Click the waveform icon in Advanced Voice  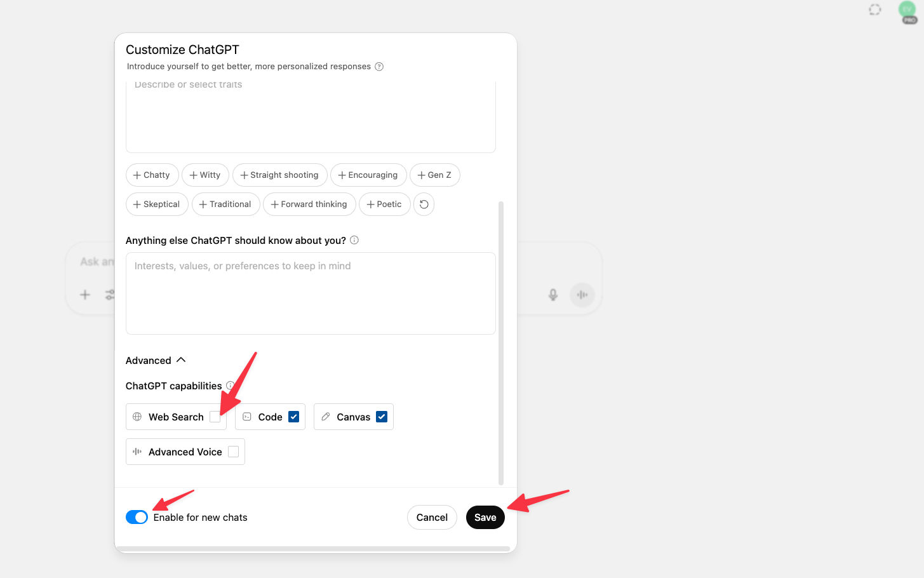tap(137, 452)
